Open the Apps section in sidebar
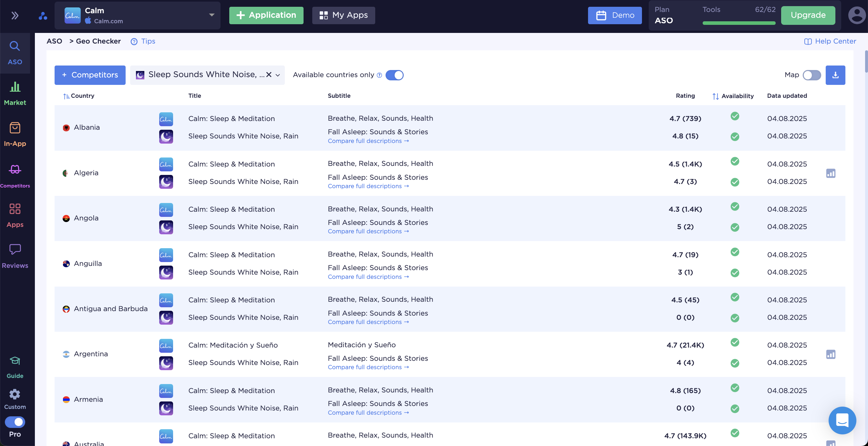Screen dimensions: 868x446 [x=15, y=216]
